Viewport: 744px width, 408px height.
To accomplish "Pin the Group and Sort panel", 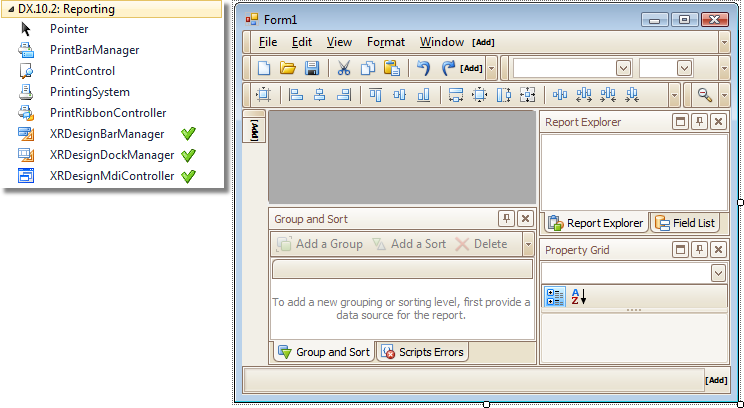I will [506, 219].
